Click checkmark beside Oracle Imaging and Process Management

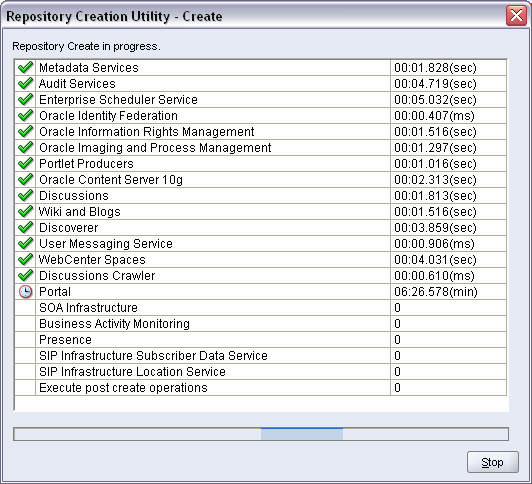point(25,147)
